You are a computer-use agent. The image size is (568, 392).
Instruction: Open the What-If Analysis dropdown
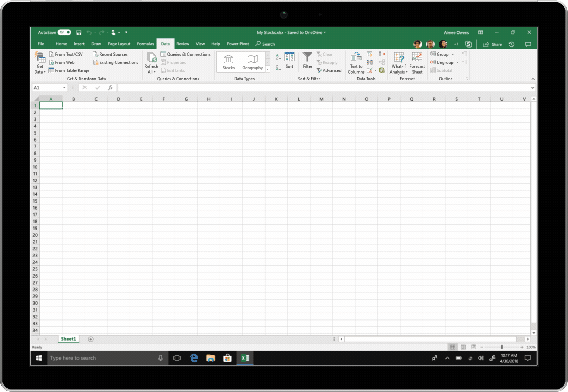(x=399, y=69)
